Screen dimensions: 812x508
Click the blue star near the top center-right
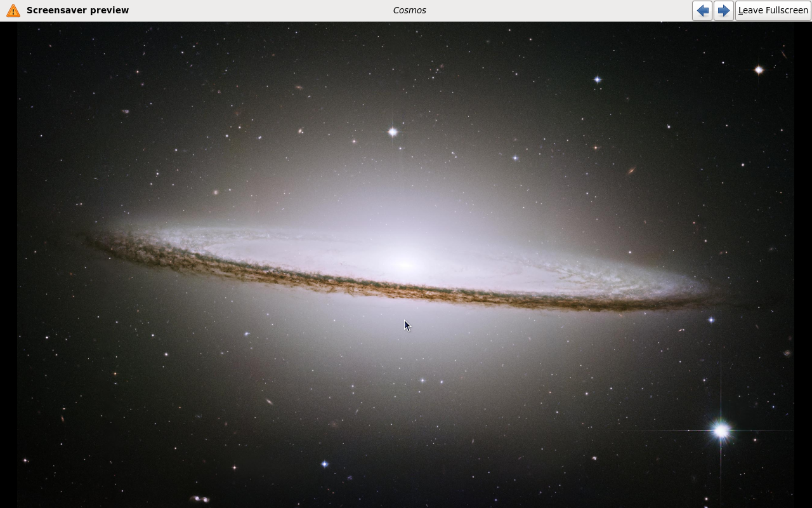tap(597, 79)
